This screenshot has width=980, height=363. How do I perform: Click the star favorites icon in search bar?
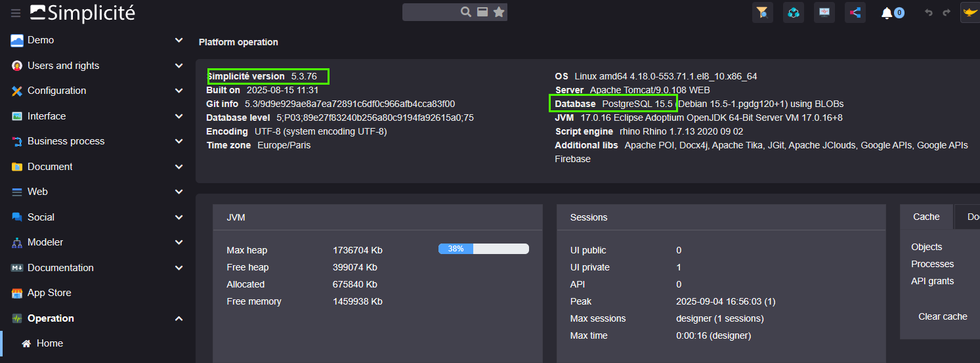click(499, 12)
